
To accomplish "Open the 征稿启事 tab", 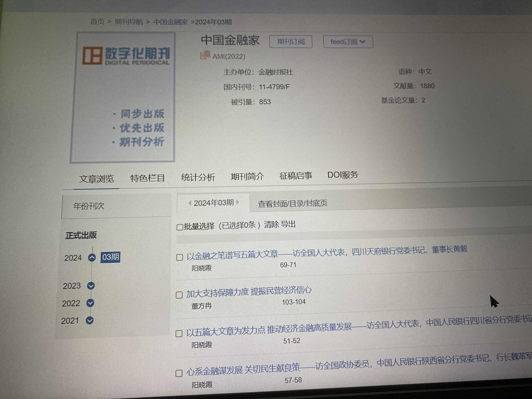I will click(x=296, y=176).
